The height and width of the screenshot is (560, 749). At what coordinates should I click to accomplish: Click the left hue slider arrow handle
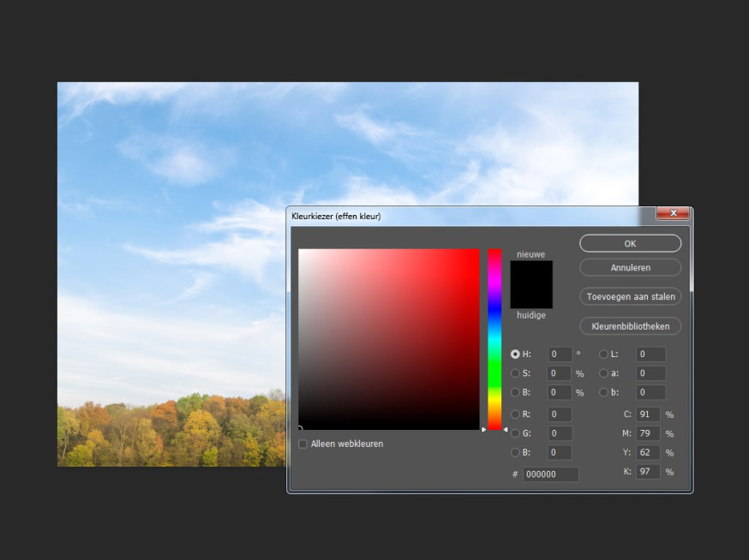(x=483, y=430)
